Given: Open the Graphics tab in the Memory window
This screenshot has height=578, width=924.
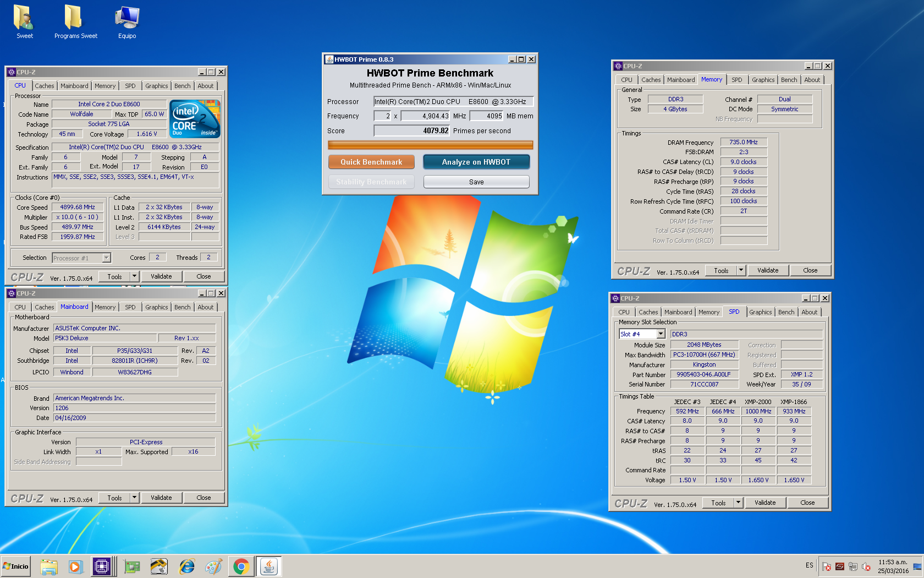Looking at the screenshot, I should tap(763, 80).
